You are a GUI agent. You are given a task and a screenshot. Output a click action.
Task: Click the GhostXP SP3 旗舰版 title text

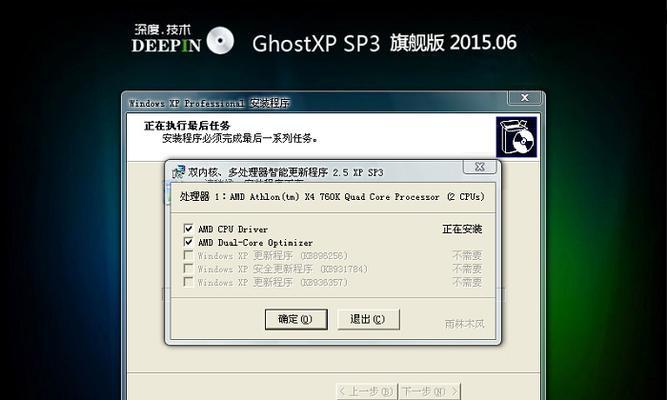[x=384, y=43]
